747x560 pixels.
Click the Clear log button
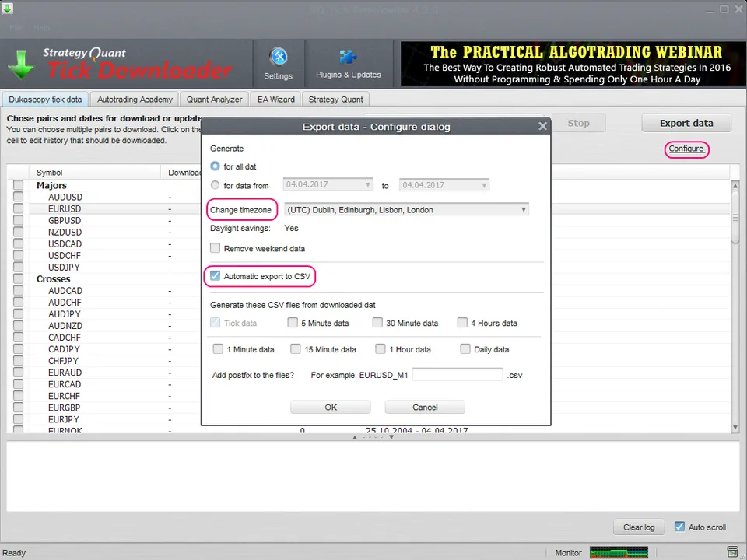coord(639,527)
